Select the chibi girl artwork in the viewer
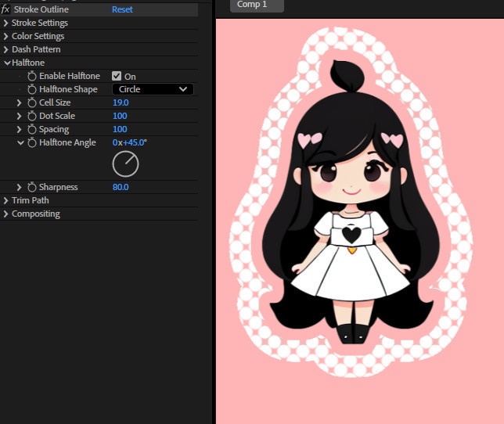 coord(351,203)
